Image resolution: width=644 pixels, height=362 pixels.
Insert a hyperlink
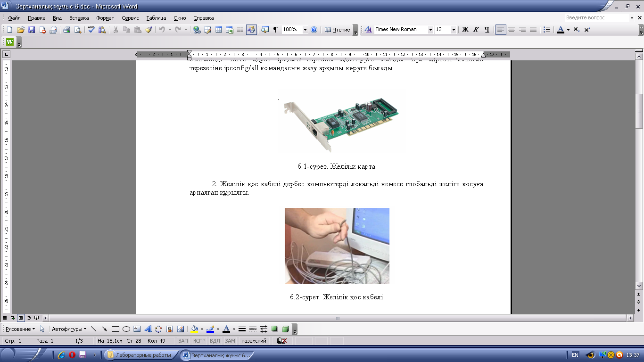click(x=197, y=30)
